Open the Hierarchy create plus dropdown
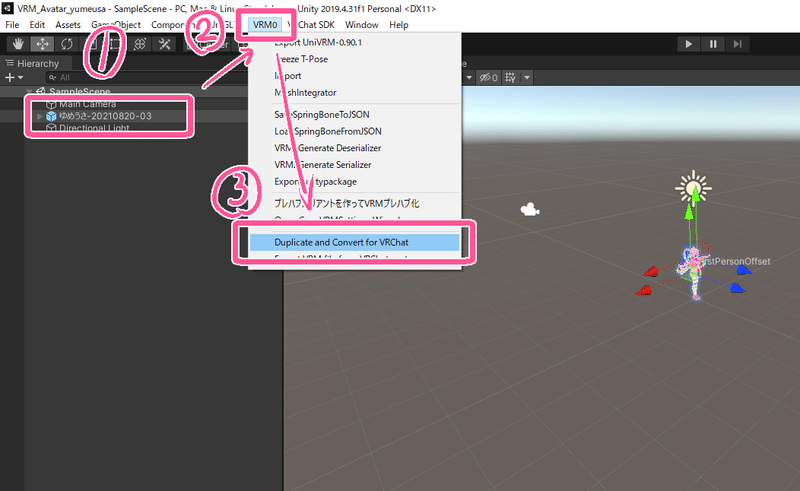800x491 pixels. coord(13,78)
